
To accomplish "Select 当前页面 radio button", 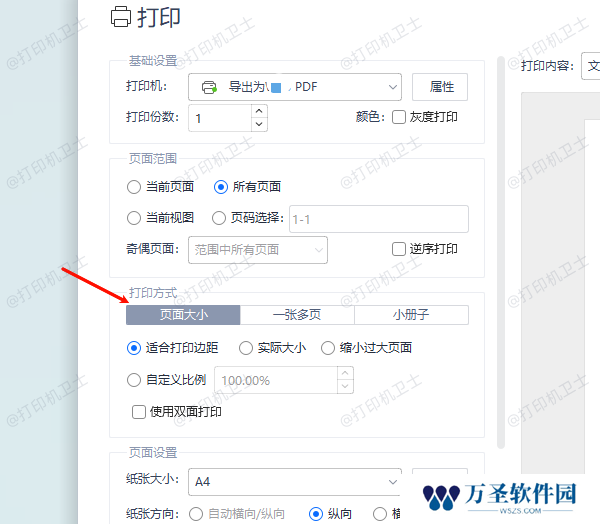I will point(134,187).
